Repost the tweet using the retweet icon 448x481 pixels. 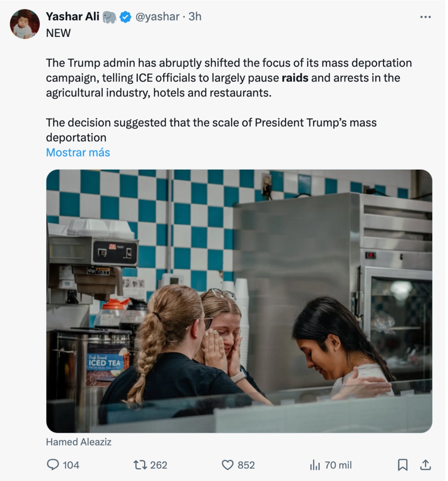pos(140,465)
